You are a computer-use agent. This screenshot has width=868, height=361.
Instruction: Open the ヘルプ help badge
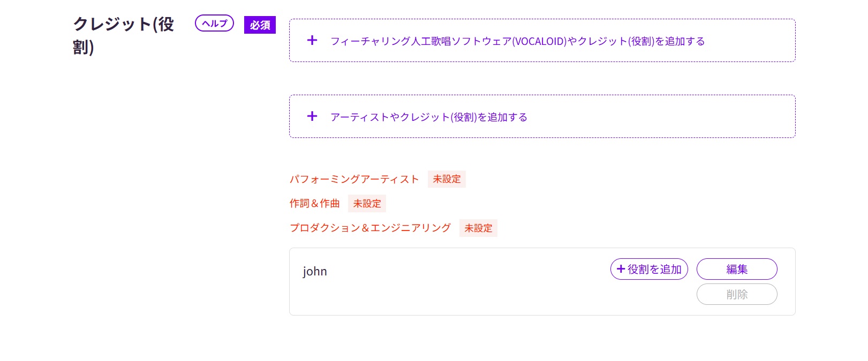coord(214,24)
